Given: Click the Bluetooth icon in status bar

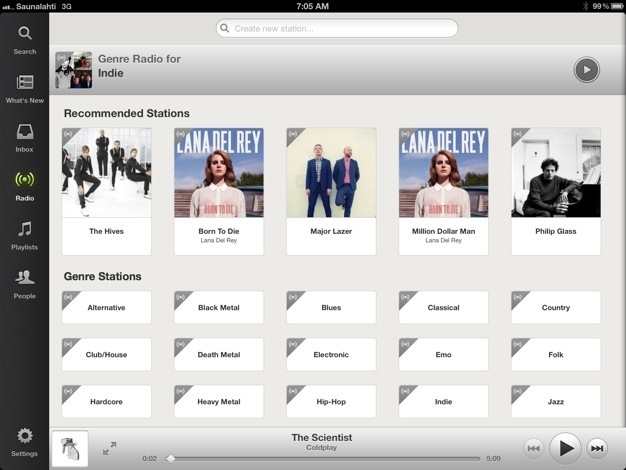Looking at the screenshot, I should point(585,6).
